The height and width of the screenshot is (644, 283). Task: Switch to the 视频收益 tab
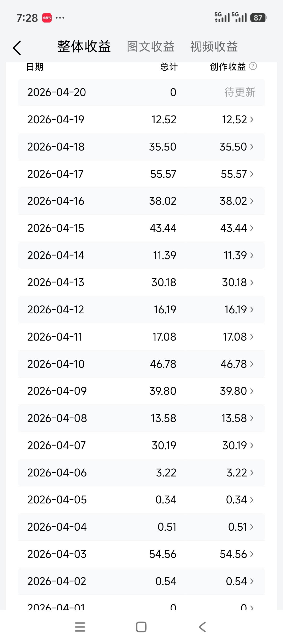click(x=214, y=47)
